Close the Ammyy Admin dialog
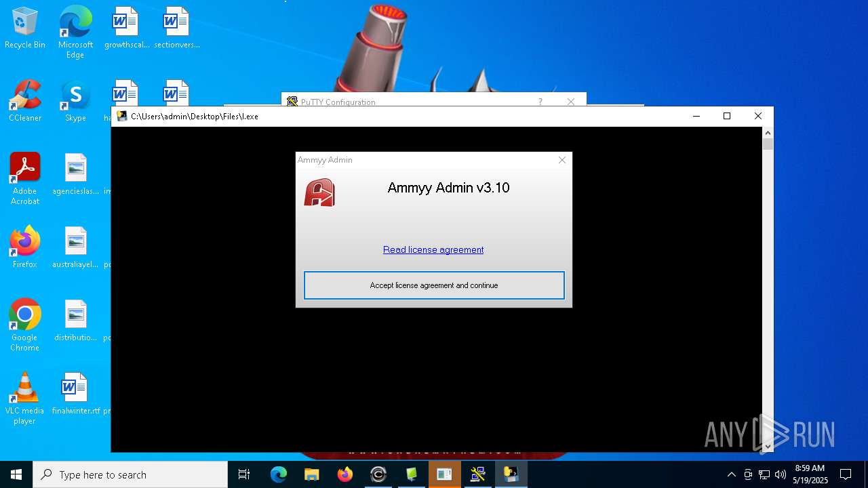 [561, 160]
